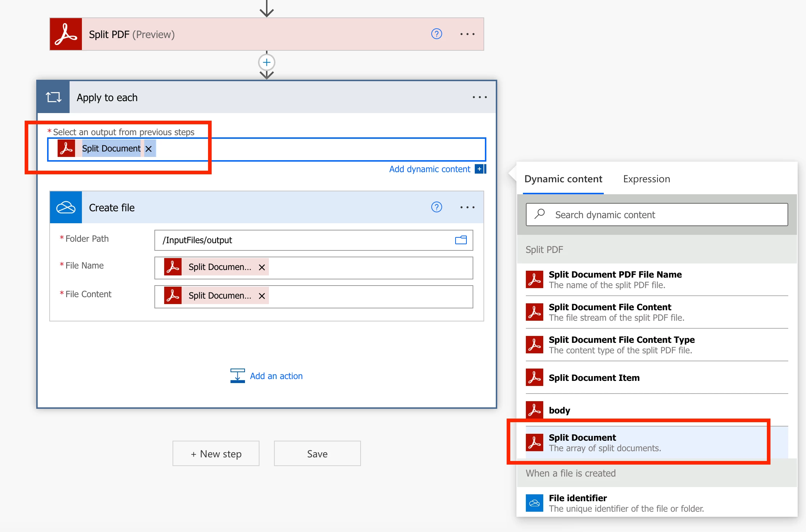Open help for Create file action
This screenshot has width=806, height=532.
436,207
